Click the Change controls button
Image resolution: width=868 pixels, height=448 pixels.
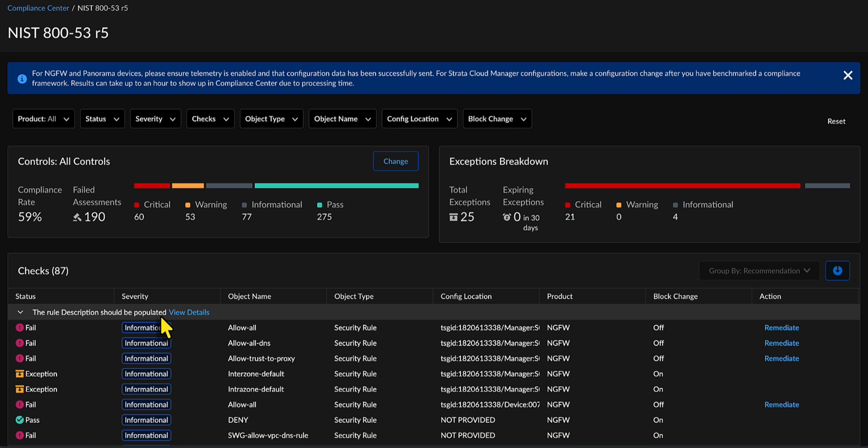pos(395,161)
